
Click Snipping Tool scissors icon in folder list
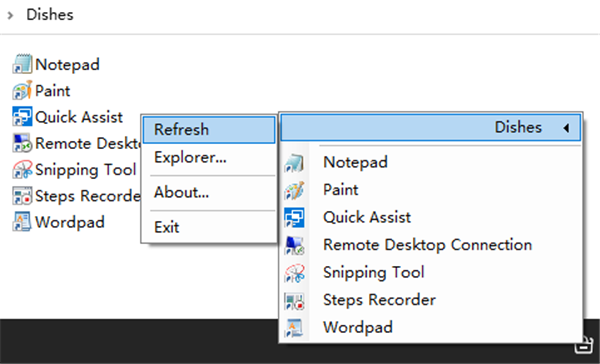coord(22,169)
